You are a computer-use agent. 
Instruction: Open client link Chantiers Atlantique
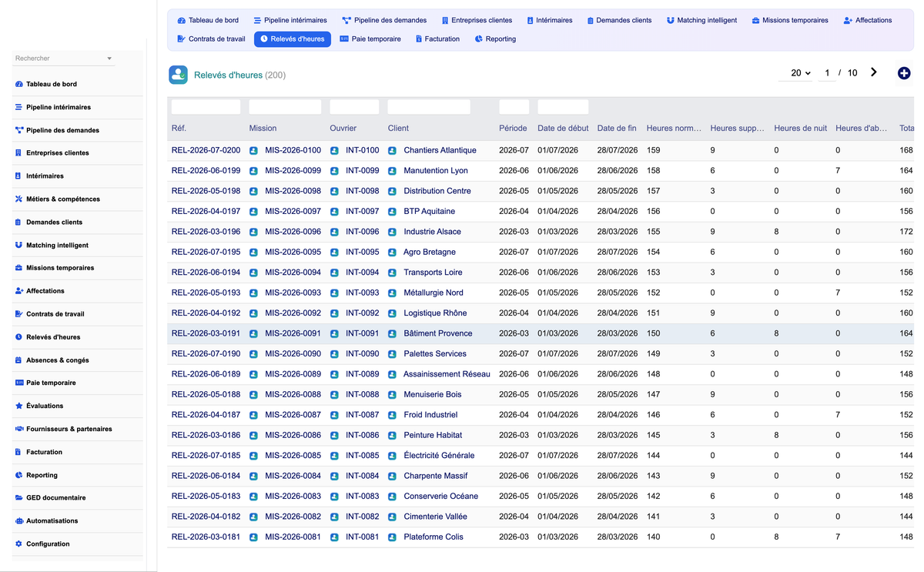click(440, 150)
